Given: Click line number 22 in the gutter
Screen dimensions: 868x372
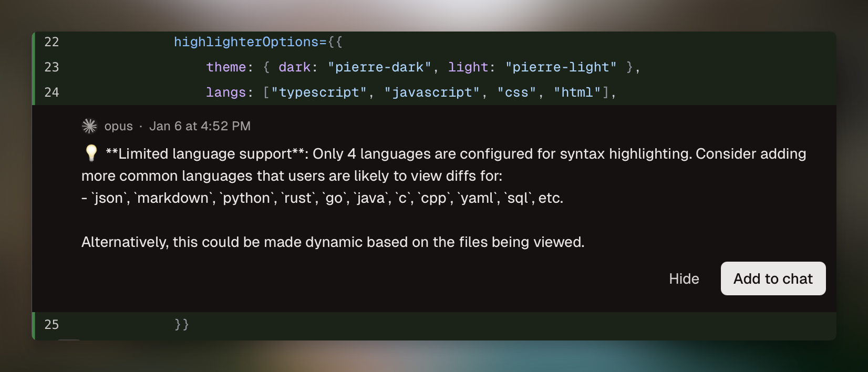Looking at the screenshot, I should [51, 42].
